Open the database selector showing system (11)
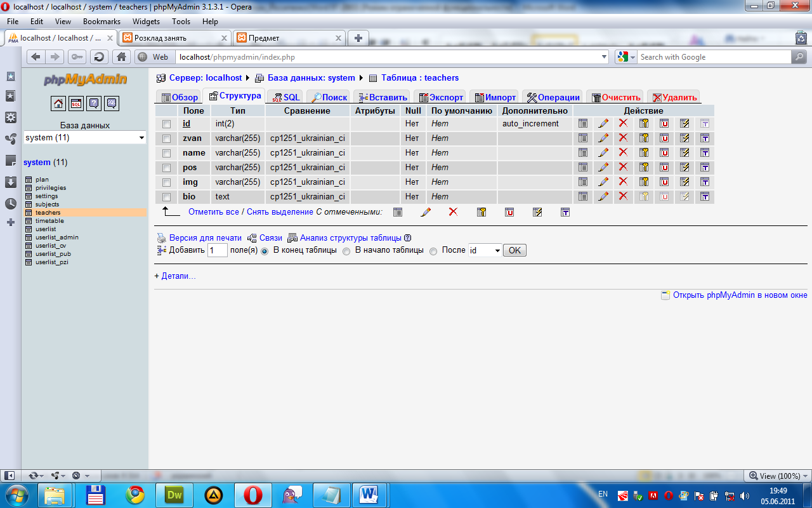This screenshot has width=812, height=508. (x=85, y=138)
